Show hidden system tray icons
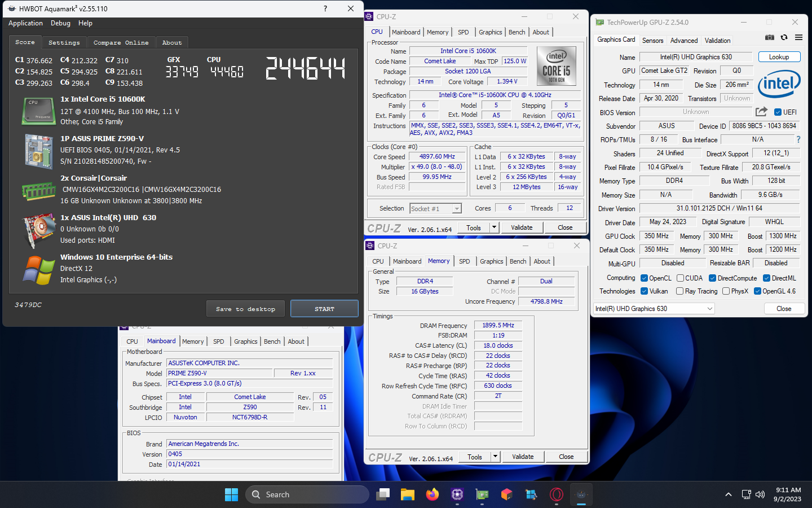812x508 pixels. (729, 494)
